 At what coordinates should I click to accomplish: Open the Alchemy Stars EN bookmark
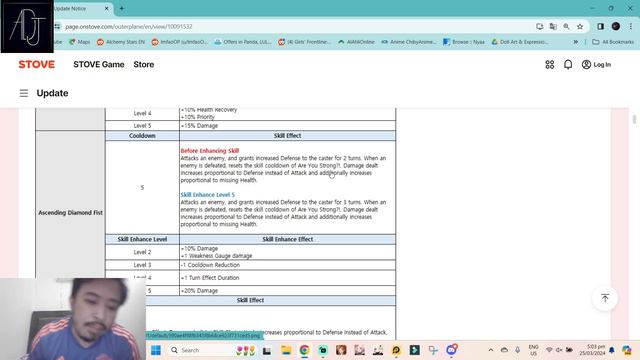pos(121,42)
